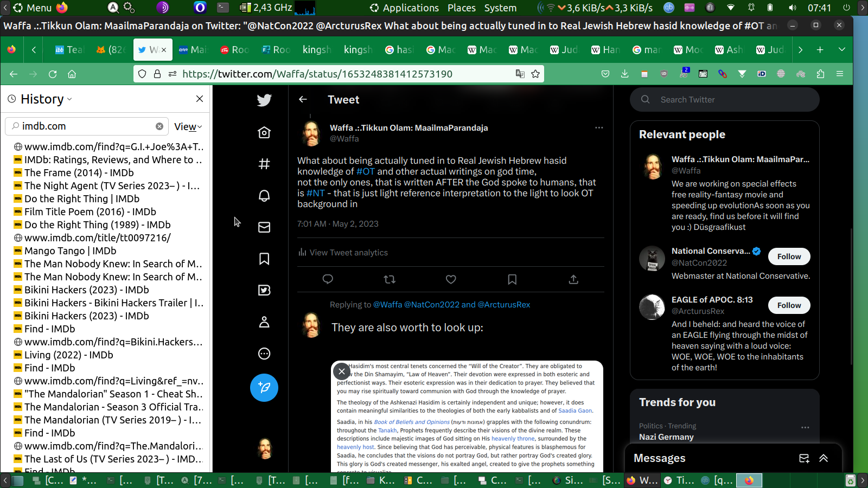Open Twitter Blue icon in sidebar

pos(264,290)
